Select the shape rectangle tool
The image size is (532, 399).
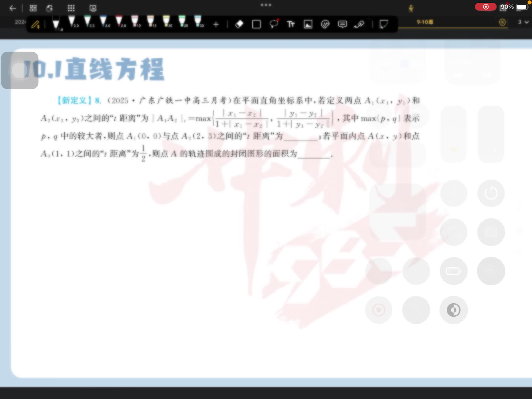tap(256, 24)
